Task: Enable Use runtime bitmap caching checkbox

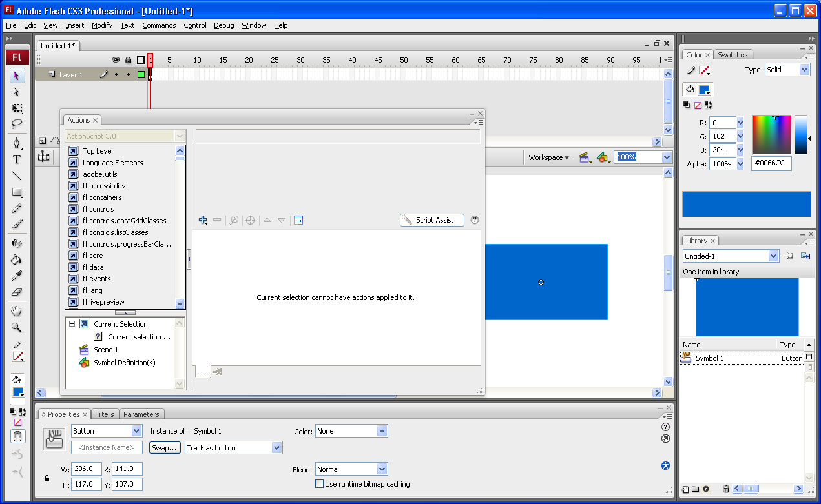Action: 319,483
